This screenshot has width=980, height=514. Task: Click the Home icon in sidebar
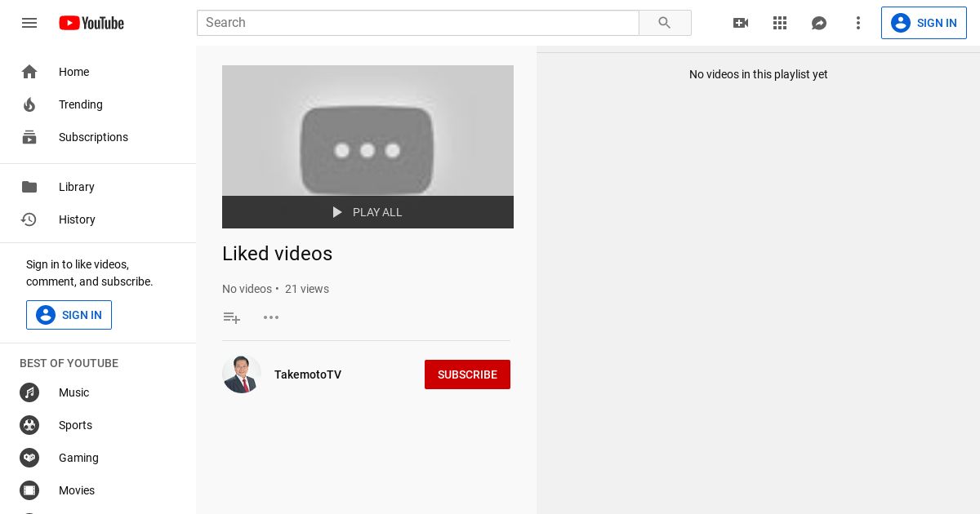(29, 72)
